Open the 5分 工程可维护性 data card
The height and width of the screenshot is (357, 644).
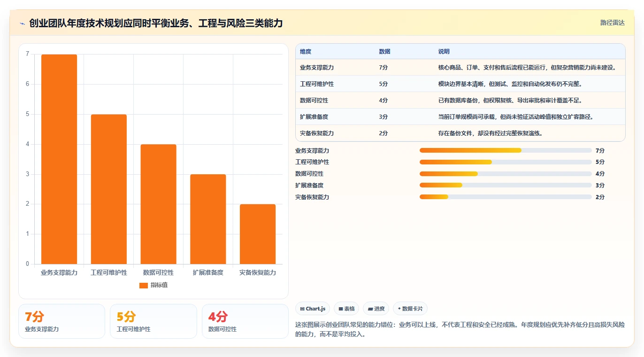click(x=153, y=321)
